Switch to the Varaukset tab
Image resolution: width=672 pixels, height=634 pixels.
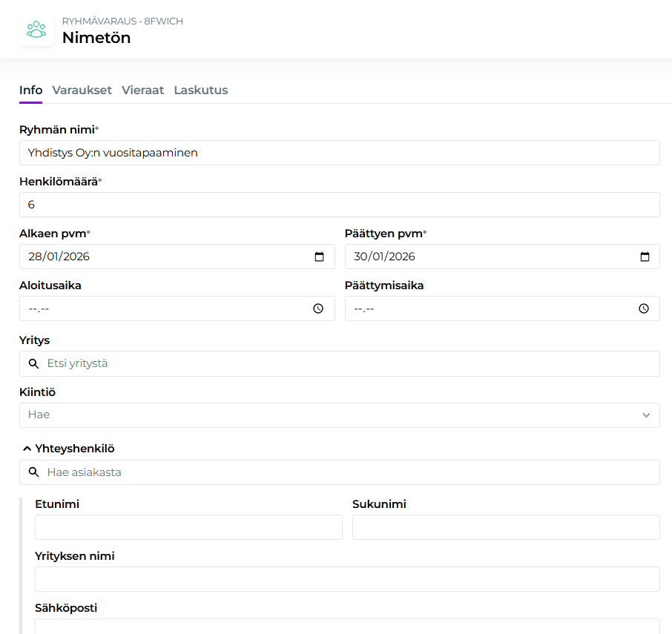(82, 90)
